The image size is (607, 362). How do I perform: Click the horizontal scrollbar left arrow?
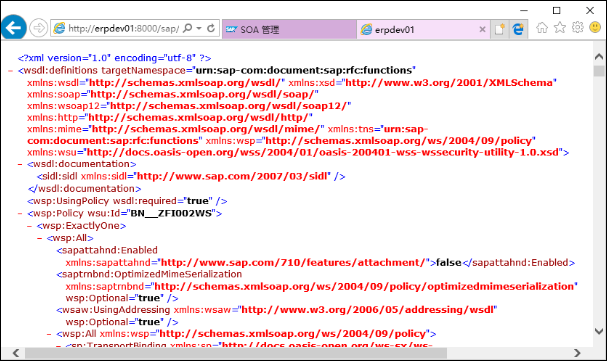click(16, 353)
